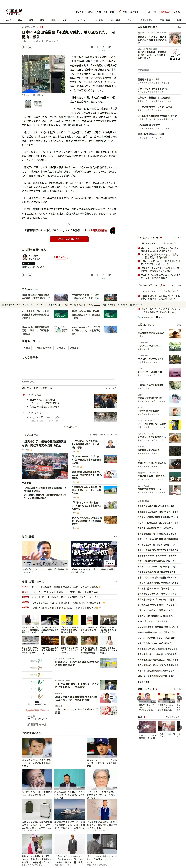Select small thumbnail below main article photo
The height and width of the screenshot is (868, 186).
tap(28, 104)
